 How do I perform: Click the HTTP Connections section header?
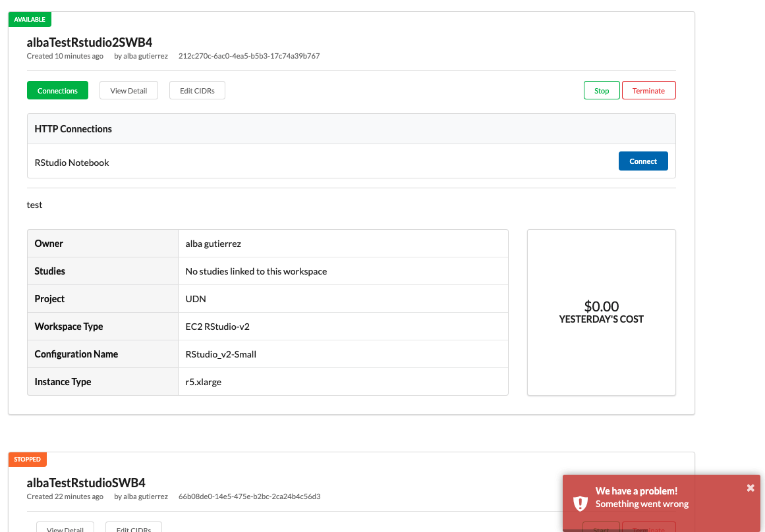(73, 128)
